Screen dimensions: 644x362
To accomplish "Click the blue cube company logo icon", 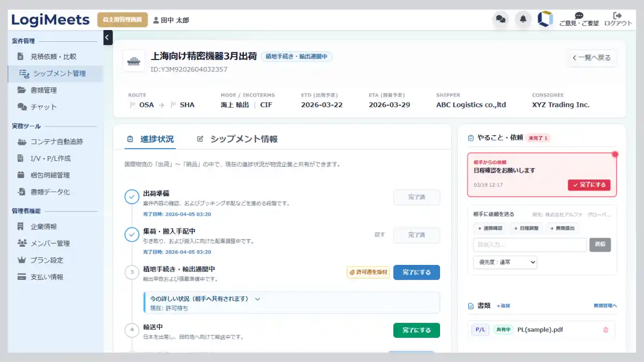I will 545,19.
